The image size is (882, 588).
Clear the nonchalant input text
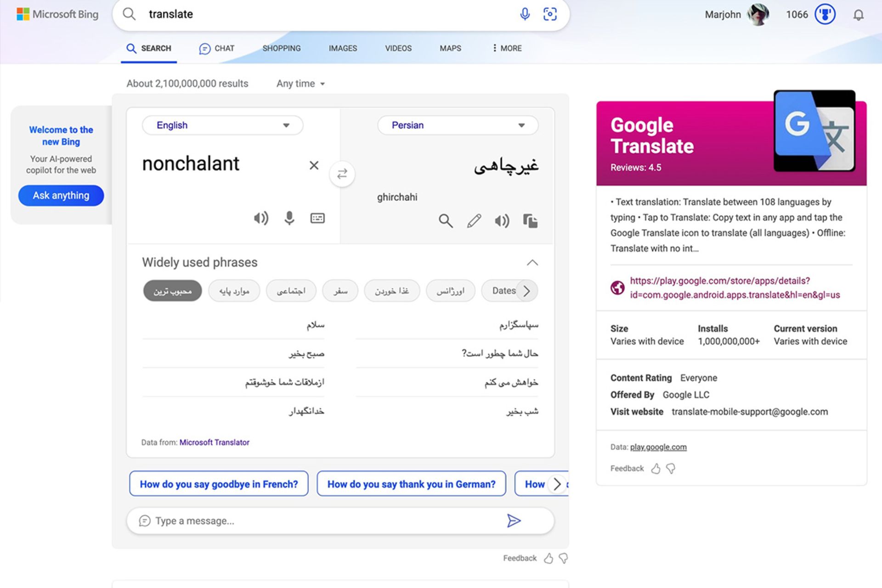tap(314, 165)
